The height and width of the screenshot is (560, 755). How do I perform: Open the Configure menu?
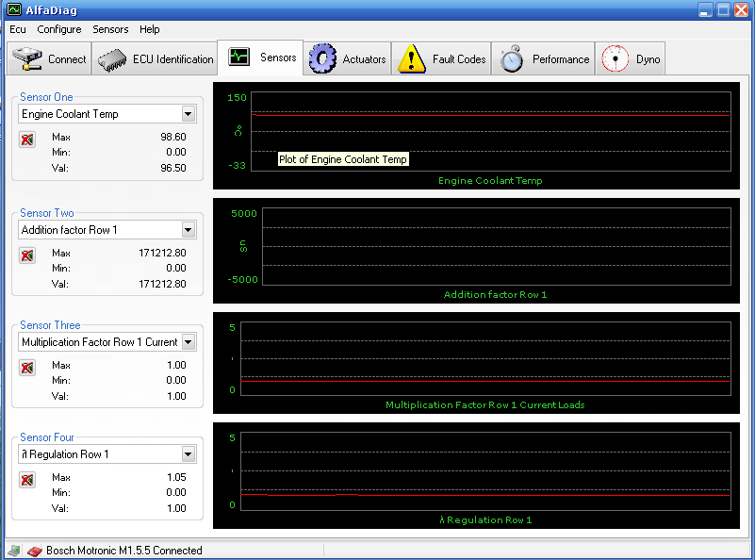(59, 29)
